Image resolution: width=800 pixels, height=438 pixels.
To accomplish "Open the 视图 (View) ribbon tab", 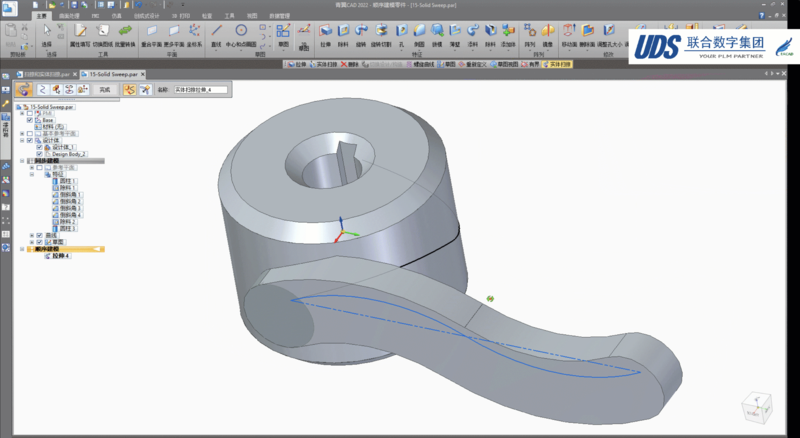I will pyautogui.click(x=252, y=17).
